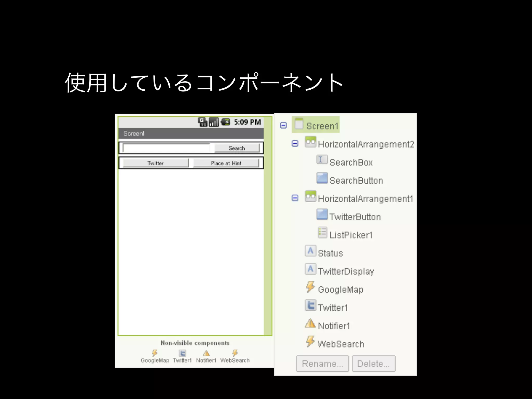The image size is (532, 399).
Task: Click the Status label icon
Action: 310,251
